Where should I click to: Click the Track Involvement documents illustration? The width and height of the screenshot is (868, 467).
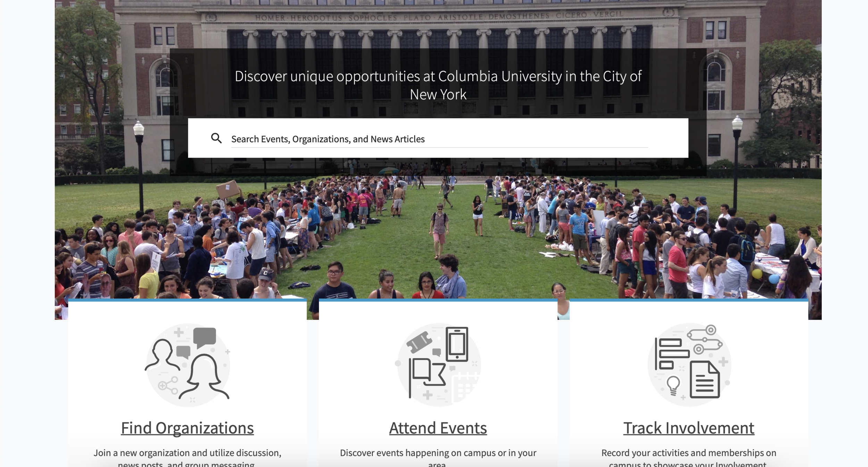pos(689,365)
